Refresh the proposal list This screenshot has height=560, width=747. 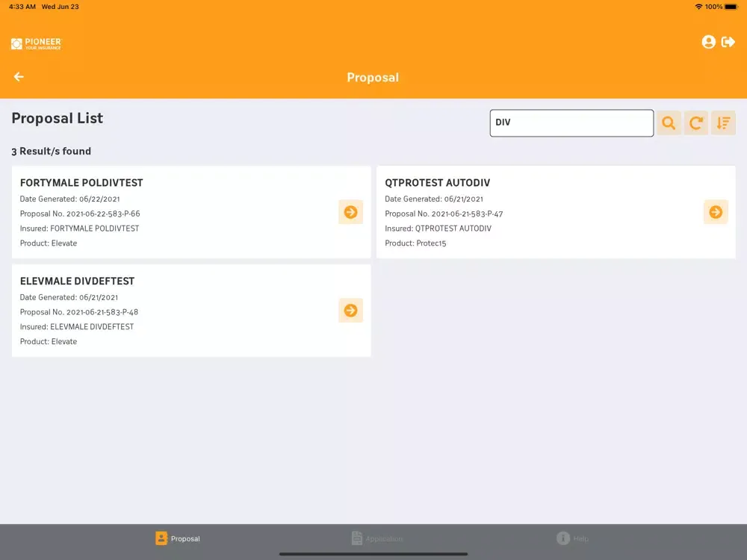pyautogui.click(x=696, y=123)
